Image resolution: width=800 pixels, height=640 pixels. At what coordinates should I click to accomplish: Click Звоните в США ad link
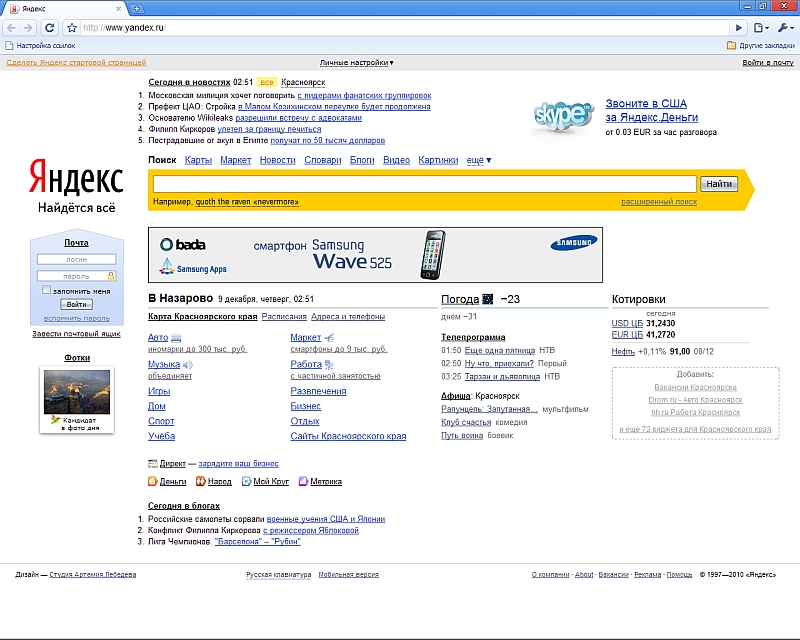point(646,104)
